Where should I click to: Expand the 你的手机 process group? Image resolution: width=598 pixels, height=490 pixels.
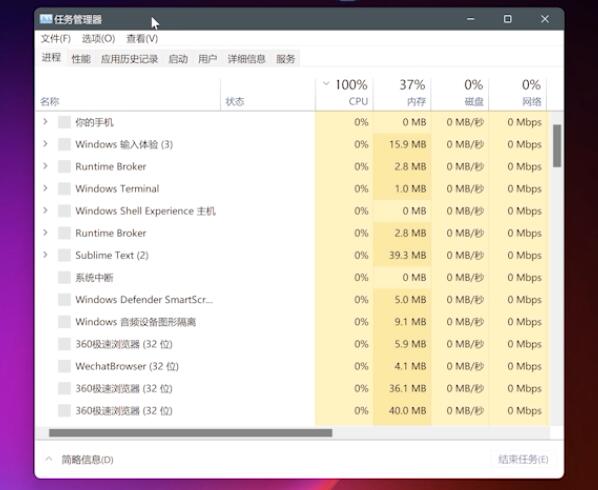point(45,122)
